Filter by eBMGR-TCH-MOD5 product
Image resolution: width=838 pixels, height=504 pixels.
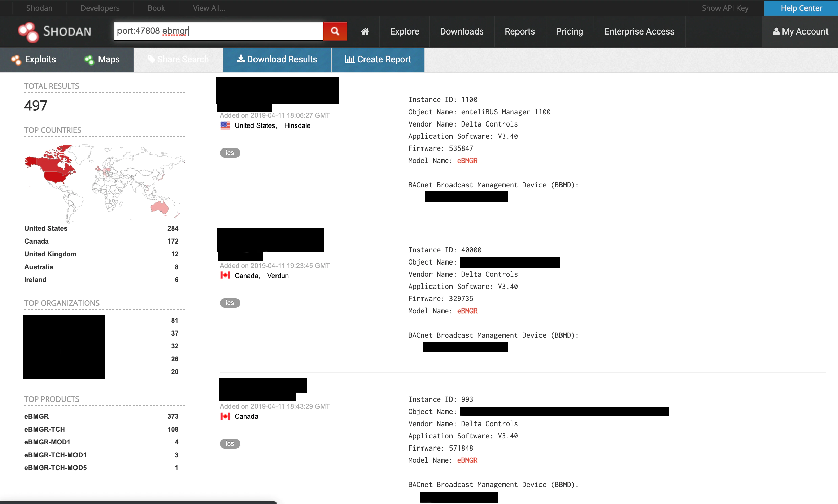tap(56, 468)
